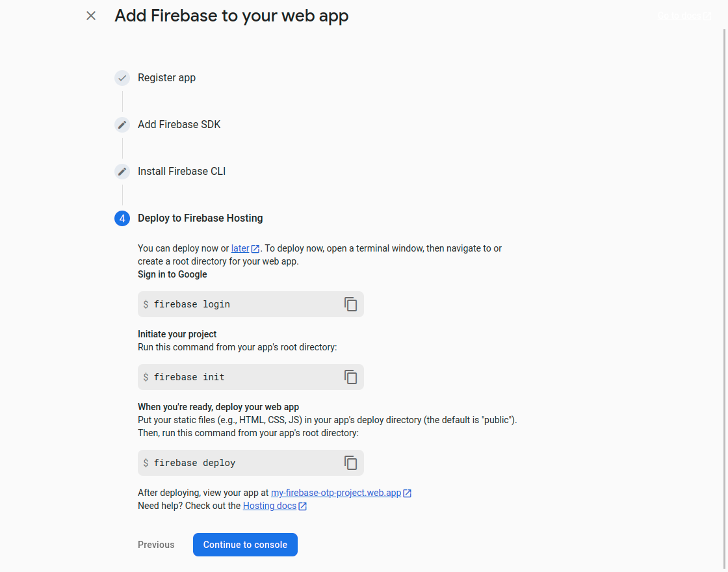Click the Install Firebase CLI pencil icon
The height and width of the screenshot is (572, 728).
tap(122, 172)
